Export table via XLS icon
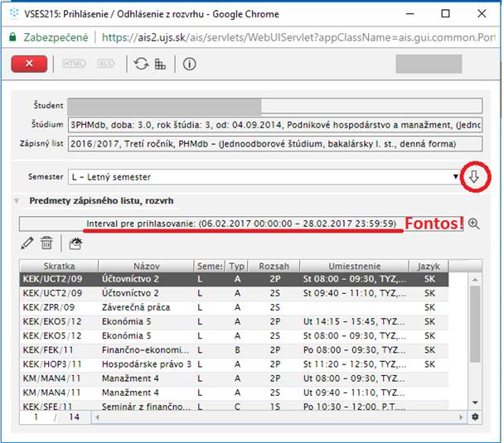Viewport: 504px width, 443px height. 106,64
